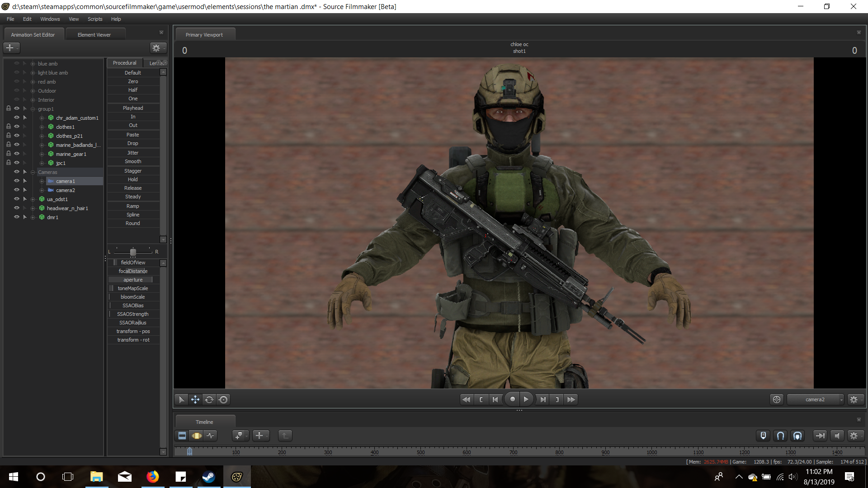The height and width of the screenshot is (488, 868).
Task: Select the fieldOfView control
Action: (x=133, y=263)
